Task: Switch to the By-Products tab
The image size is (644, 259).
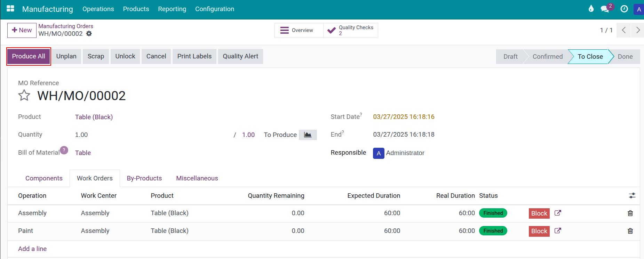Action: pyautogui.click(x=144, y=178)
